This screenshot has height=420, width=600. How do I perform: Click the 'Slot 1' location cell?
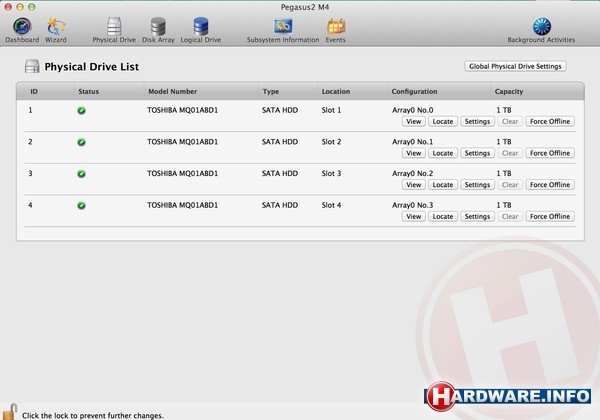pos(331,110)
